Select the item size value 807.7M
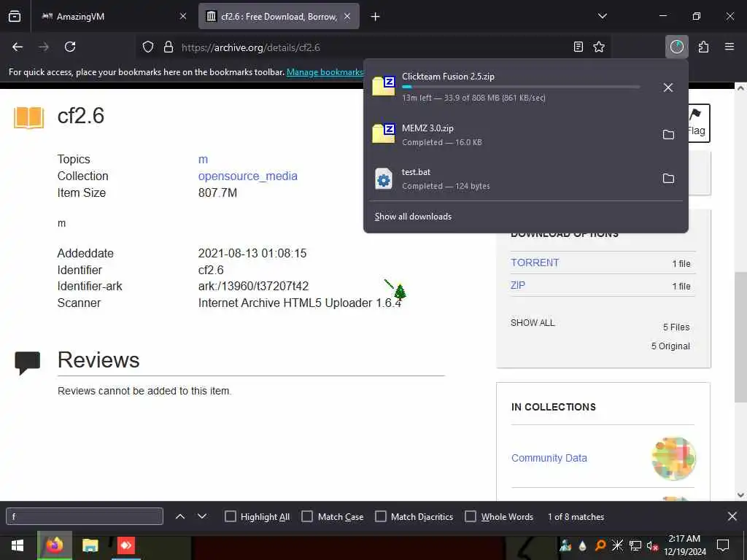The width and height of the screenshot is (747, 560). click(217, 192)
